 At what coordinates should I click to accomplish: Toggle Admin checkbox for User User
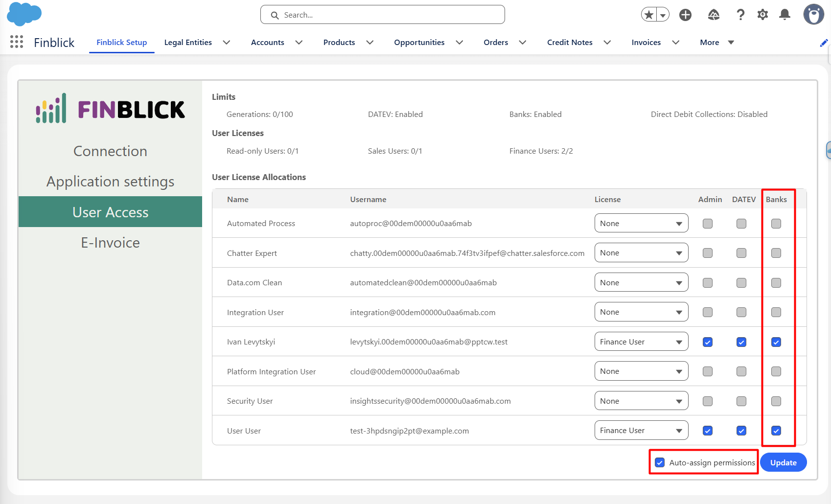pyautogui.click(x=708, y=431)
